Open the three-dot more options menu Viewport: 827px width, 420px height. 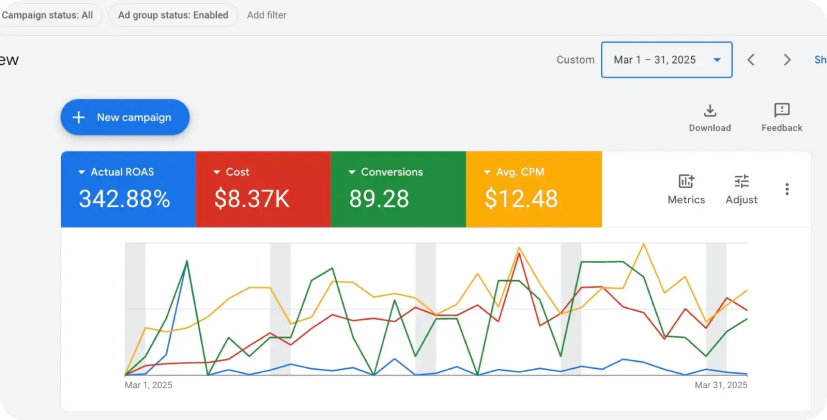(787, 189)
